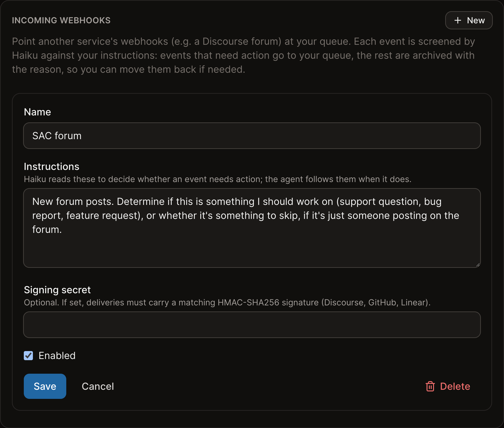Save the webhook settings
The height and width of the screenshot is (428, 504).
(45, 386)
